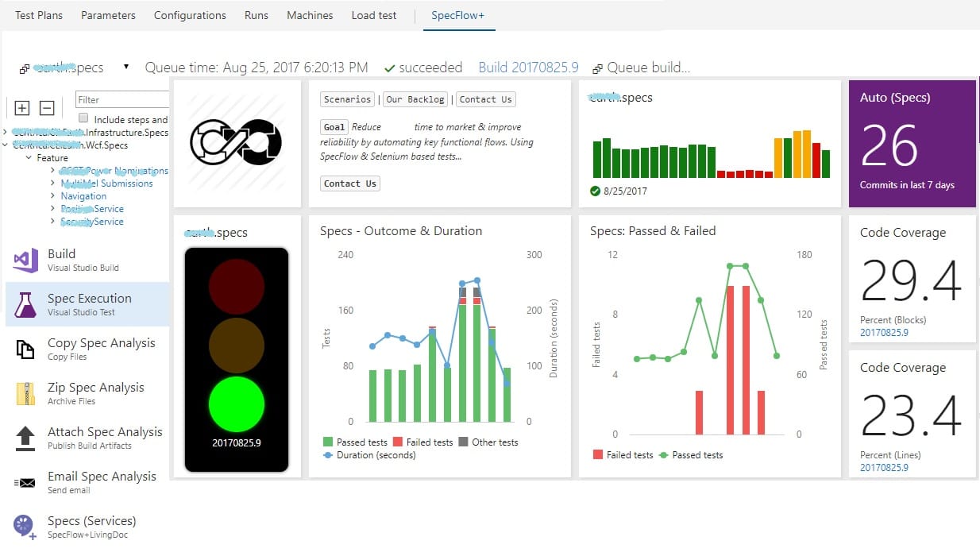Go to the Runs tab
980x560 pixels.
tap(257, 15)
